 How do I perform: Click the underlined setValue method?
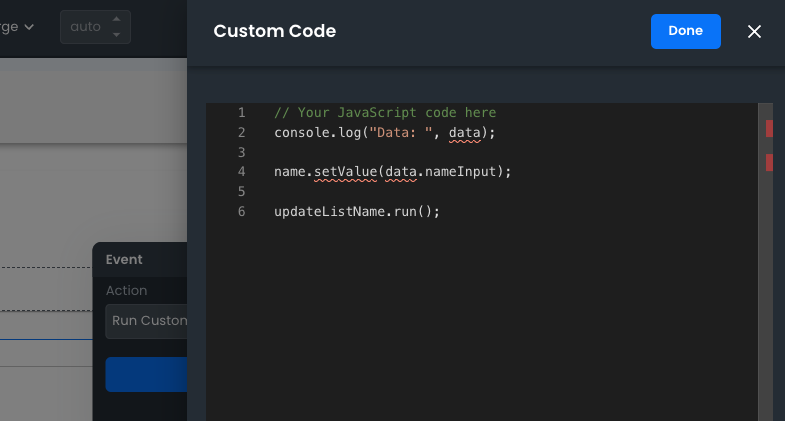(x=345, y=172)
